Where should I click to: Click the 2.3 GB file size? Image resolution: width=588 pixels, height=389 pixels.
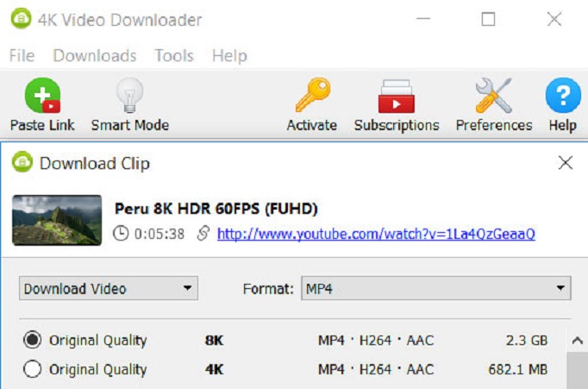[527, 340]
